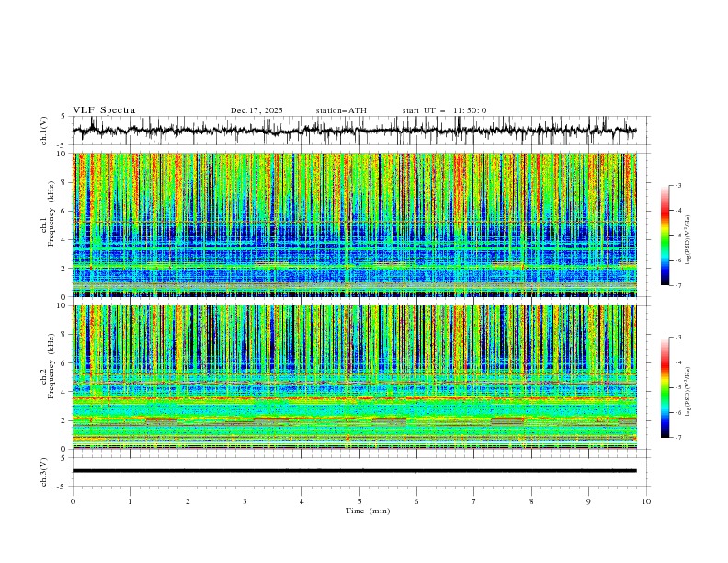Select the station=ATH header label
Image resolution: width=728 pixels, height=563 pixels.
[x=341, y=110]
